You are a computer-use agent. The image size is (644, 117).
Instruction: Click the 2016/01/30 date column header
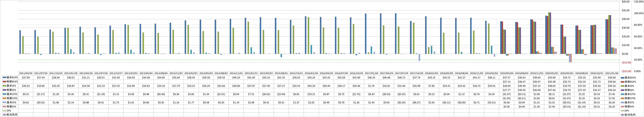pos(311,73)
